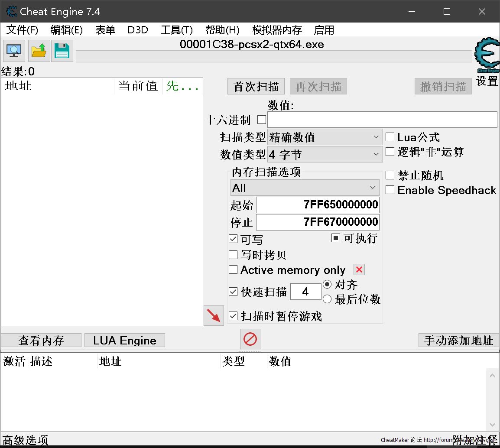This screenshot has height=448, width=500.
Task: Click the 数值 input field
Action: (x=382, y=120)
